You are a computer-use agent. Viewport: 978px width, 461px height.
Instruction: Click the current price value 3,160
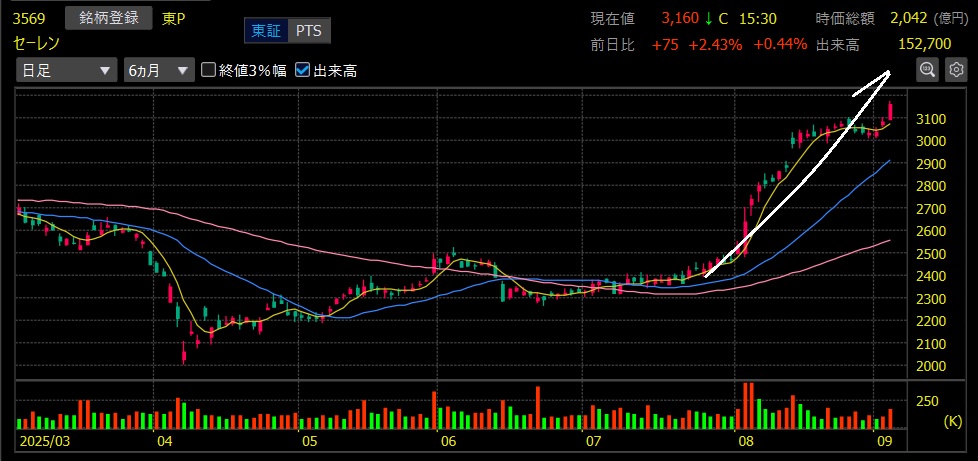point(679,18)
